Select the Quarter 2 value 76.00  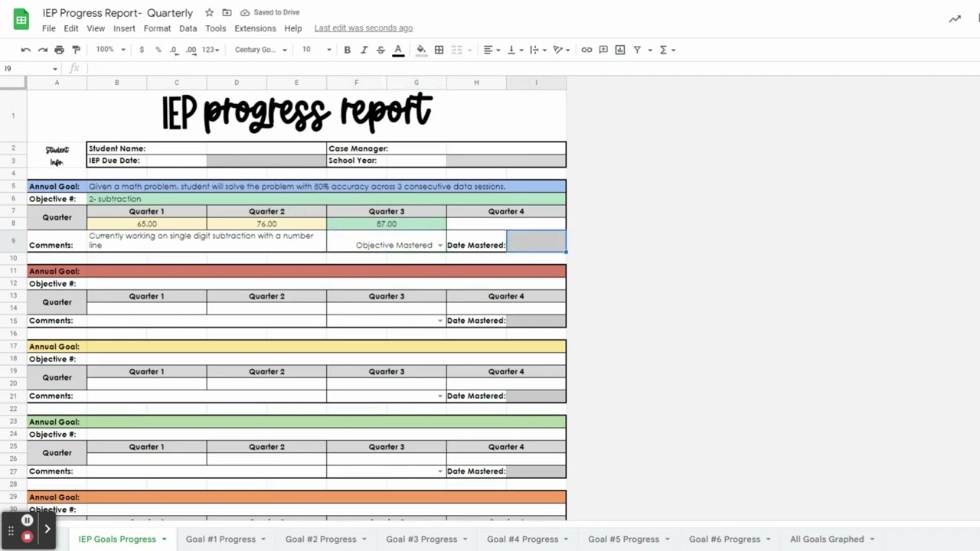coord(266,223)
